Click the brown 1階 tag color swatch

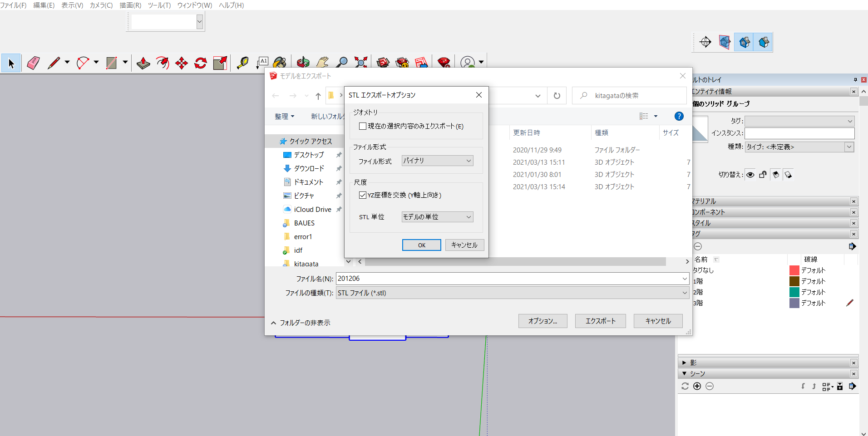point(794,281)
